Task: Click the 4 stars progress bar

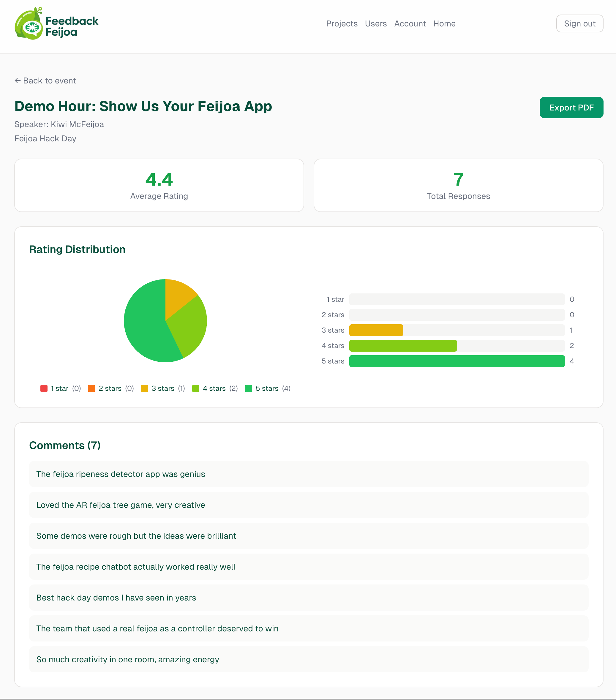Action: tap(403, 346)
